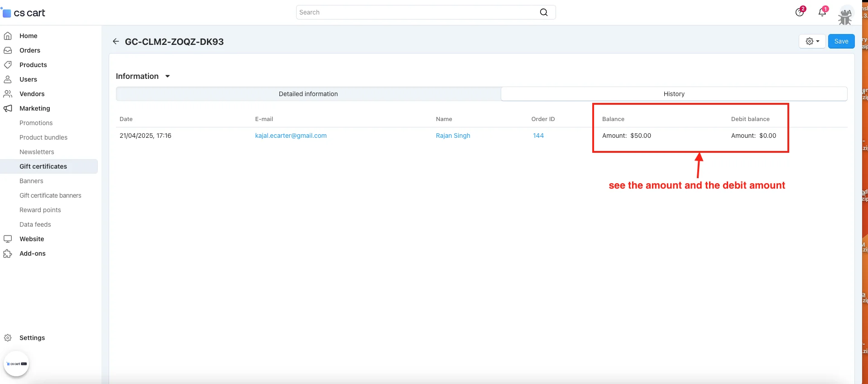Click the Settings gear in sidebar

[x=8, y=338]
